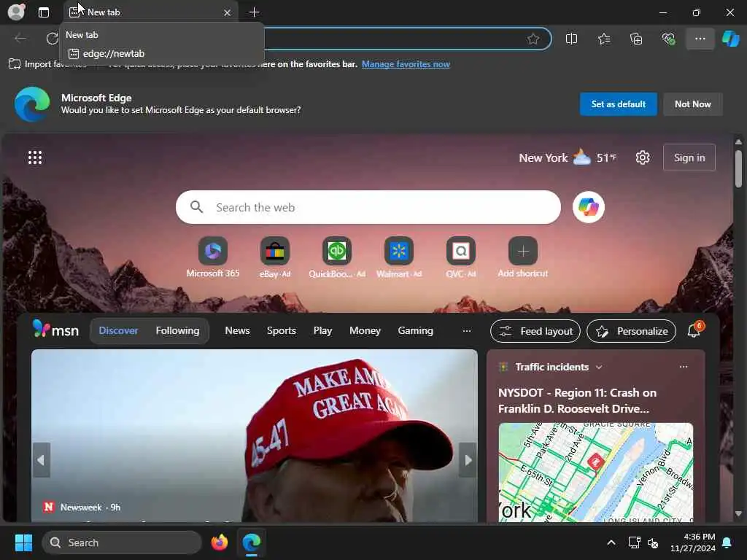
Task: Click Add shortcut tile
Action: coord(522,257)
